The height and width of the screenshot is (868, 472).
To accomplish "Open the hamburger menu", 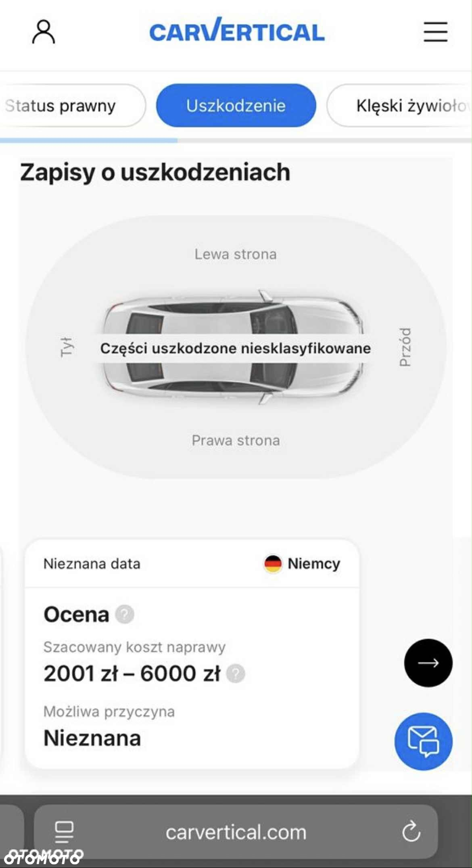I will tap(435, 32).
